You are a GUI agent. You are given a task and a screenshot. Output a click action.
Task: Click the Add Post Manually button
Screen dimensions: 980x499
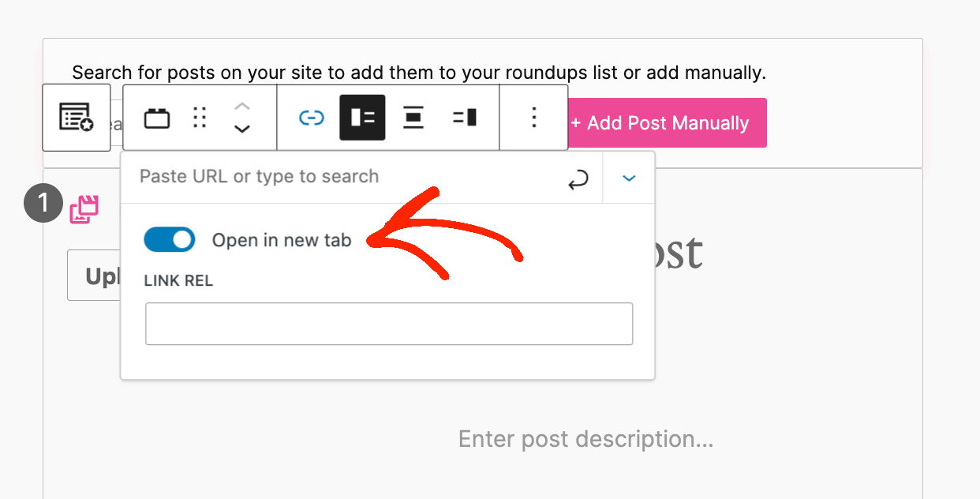[667, 122]
